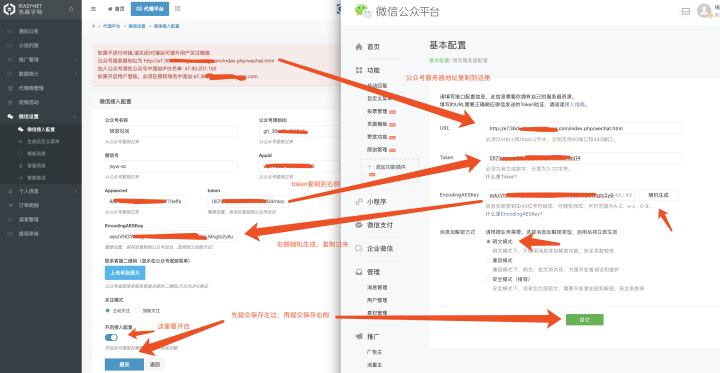Click 添加功能插件 plus box
Screen dimensions: 720x373
(x=389, y=171)
